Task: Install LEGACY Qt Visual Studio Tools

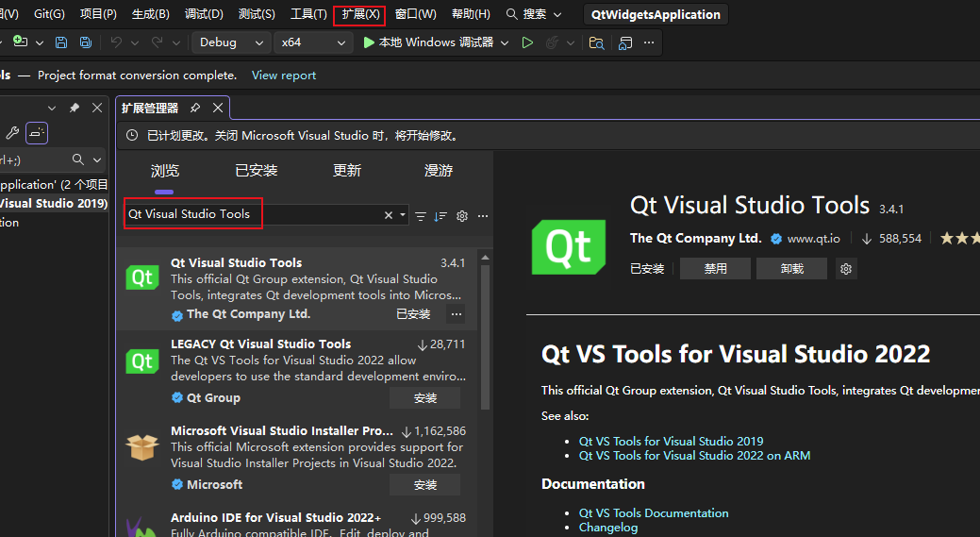Action: click(425, 397)
